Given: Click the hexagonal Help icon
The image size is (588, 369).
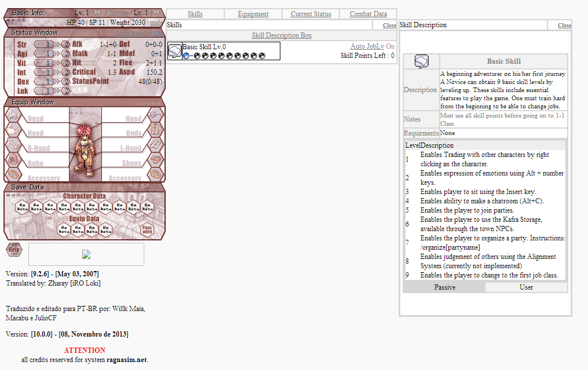Looking at the screenshot, I should click(14, 250).
